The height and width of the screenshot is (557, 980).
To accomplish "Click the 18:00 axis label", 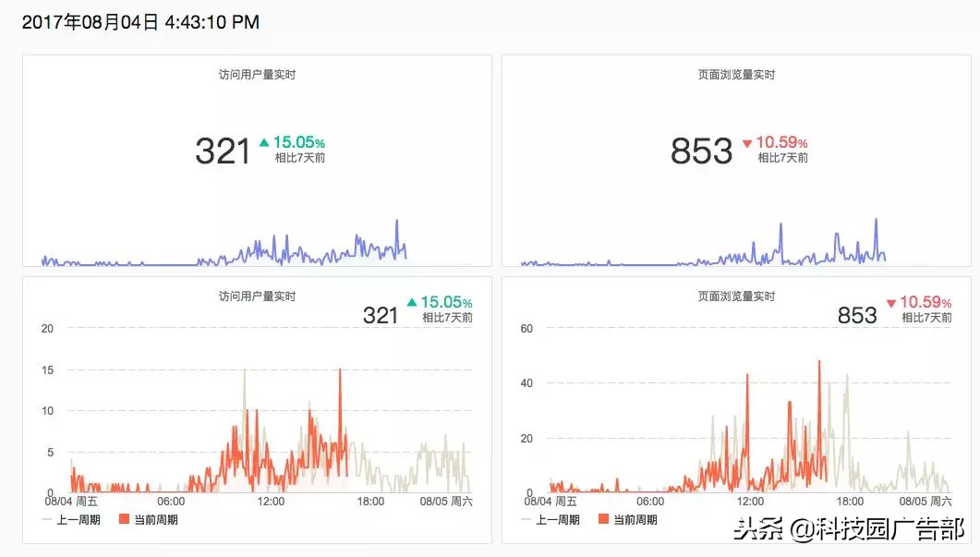I will (x=369, y=502).
